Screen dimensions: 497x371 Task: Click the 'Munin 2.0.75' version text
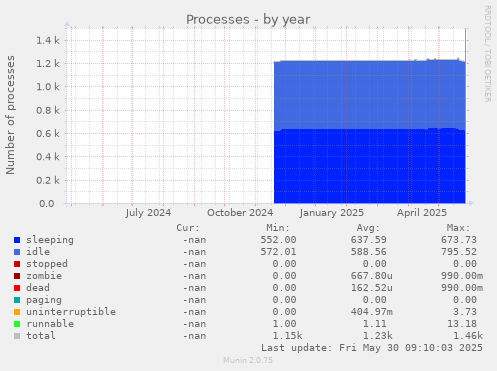click(x=248, y=360)
